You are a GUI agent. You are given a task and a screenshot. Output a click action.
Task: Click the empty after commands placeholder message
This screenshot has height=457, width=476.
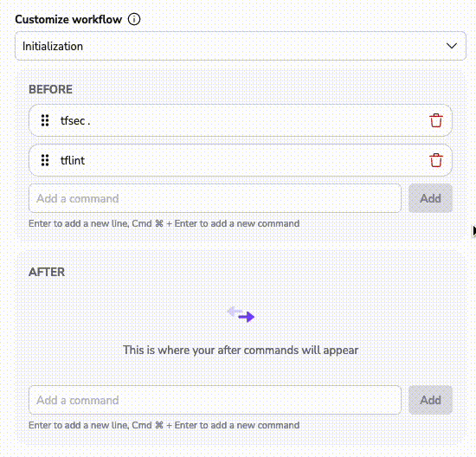241,351
